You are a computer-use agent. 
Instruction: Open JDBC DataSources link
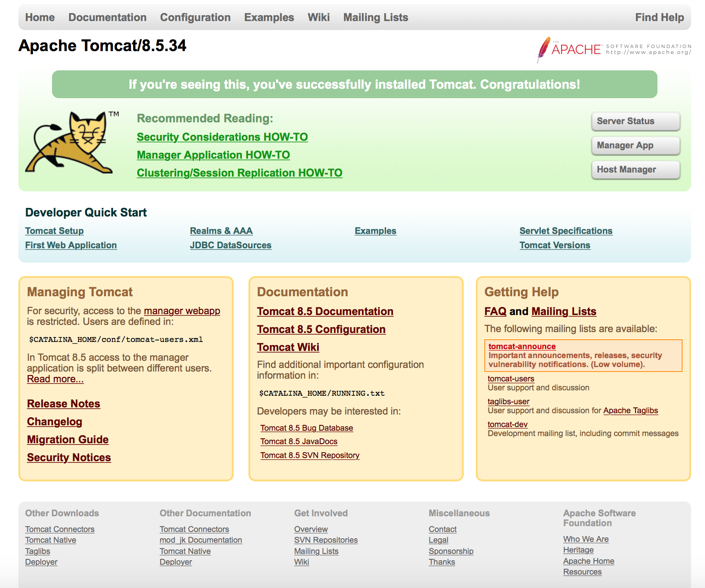coord(231,245)
